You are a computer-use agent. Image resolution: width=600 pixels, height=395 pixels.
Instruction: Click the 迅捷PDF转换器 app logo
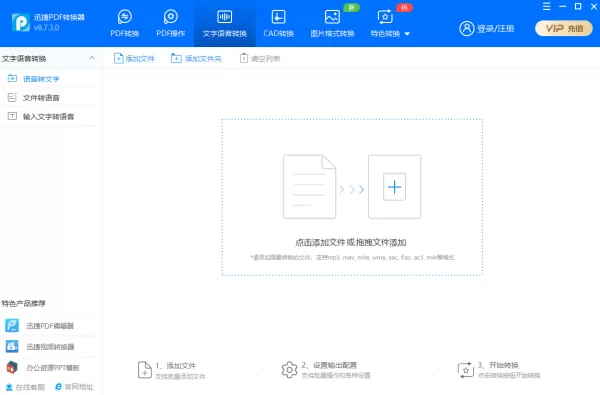tap(21, 23)
